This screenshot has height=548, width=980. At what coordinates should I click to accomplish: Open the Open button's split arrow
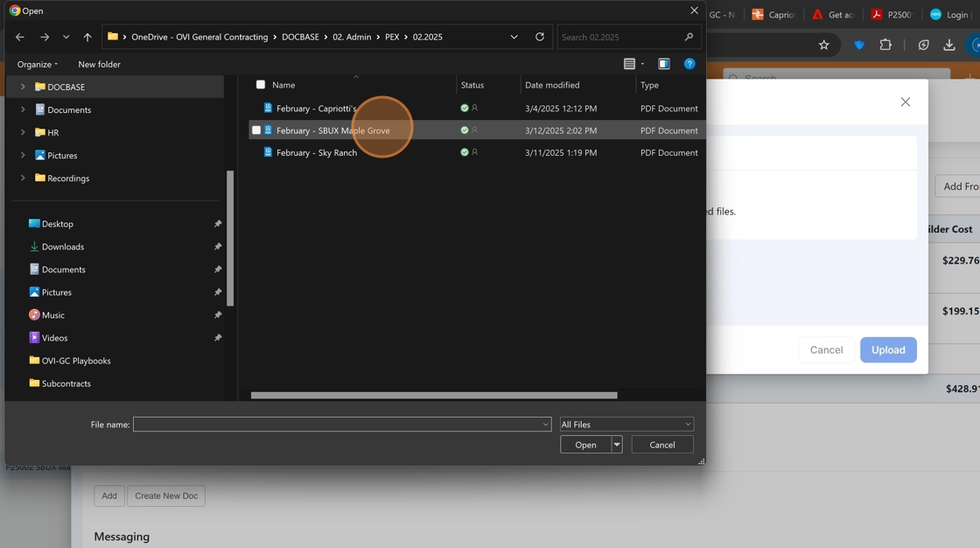(x=617, y=445)
